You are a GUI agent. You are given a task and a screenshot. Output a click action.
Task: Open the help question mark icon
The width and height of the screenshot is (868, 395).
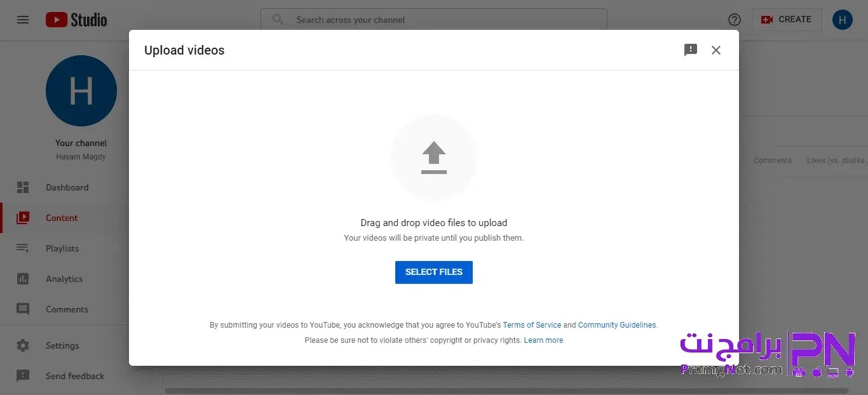(x=735, y=20)
